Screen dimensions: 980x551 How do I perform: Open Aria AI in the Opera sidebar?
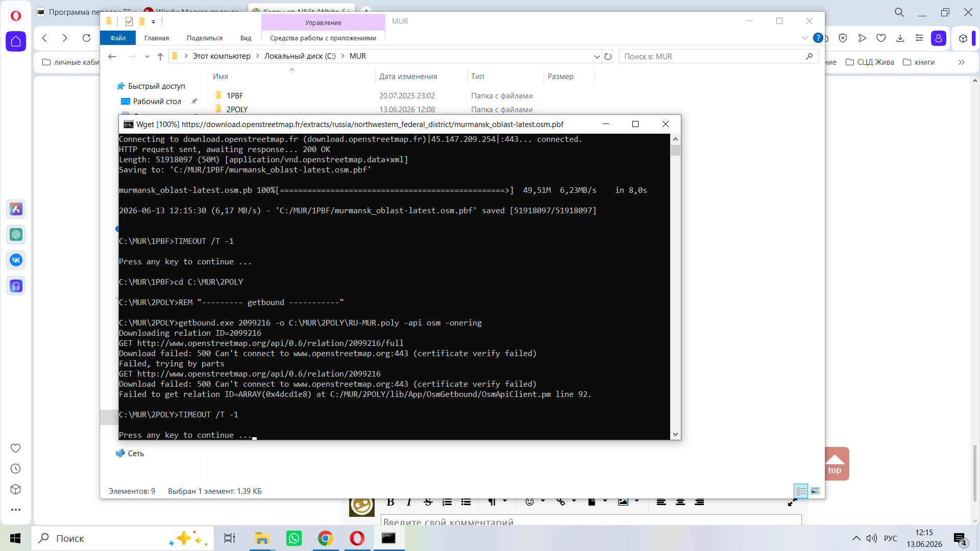16,209
